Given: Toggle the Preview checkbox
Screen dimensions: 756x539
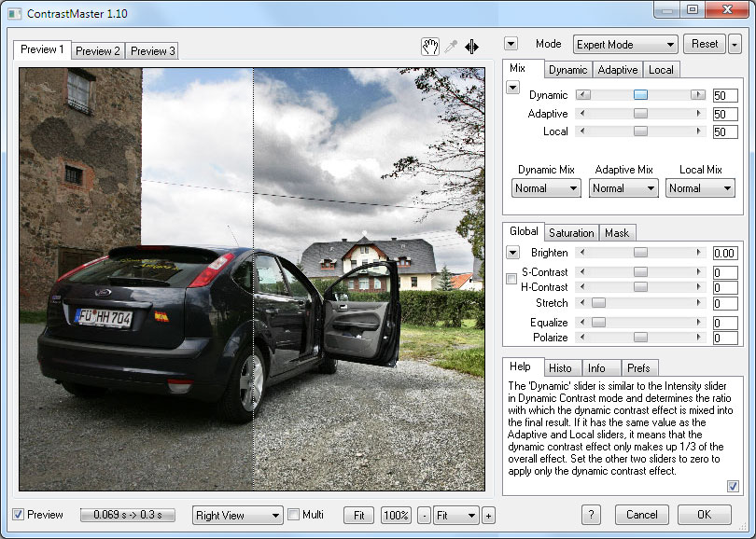Looking at the screenshot, I should tap(19, 515).
